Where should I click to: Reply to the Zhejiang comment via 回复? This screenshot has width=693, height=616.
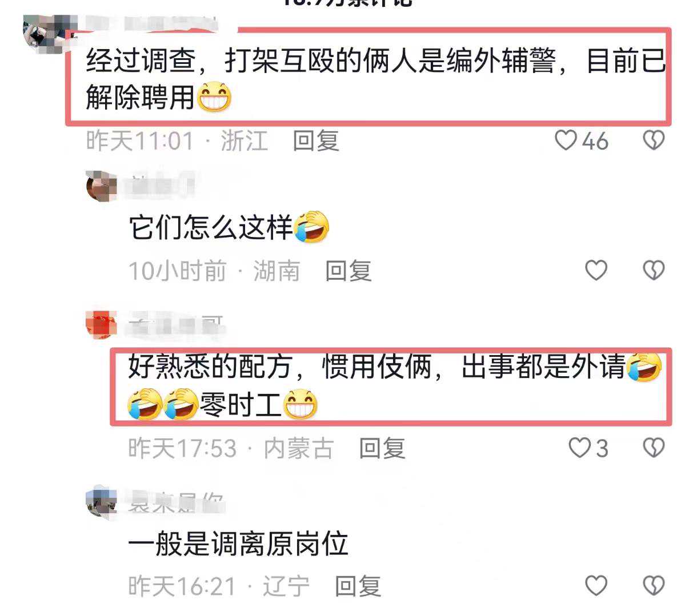click(316, 140)
